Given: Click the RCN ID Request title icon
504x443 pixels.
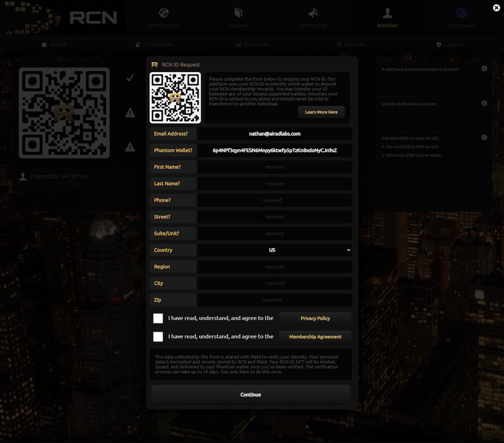Looking at the screenshot, I should coord(155,65).
